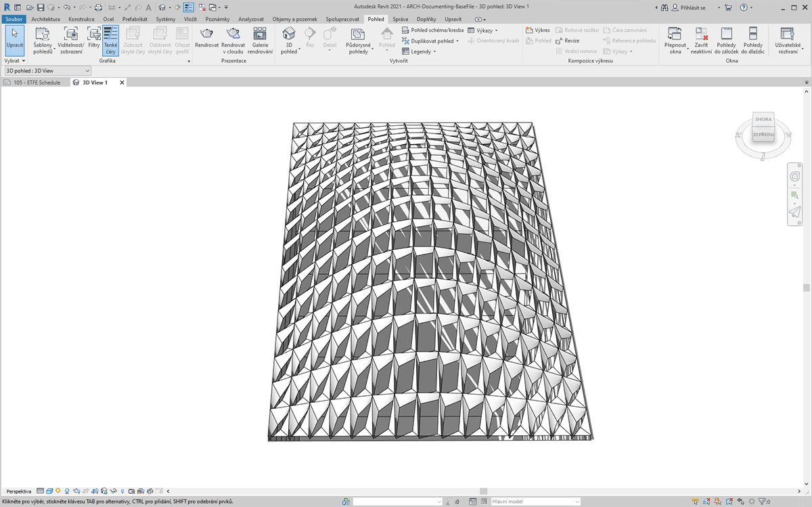
Task: Click the Výkres sheet button
Action: (x=538, y=30)
